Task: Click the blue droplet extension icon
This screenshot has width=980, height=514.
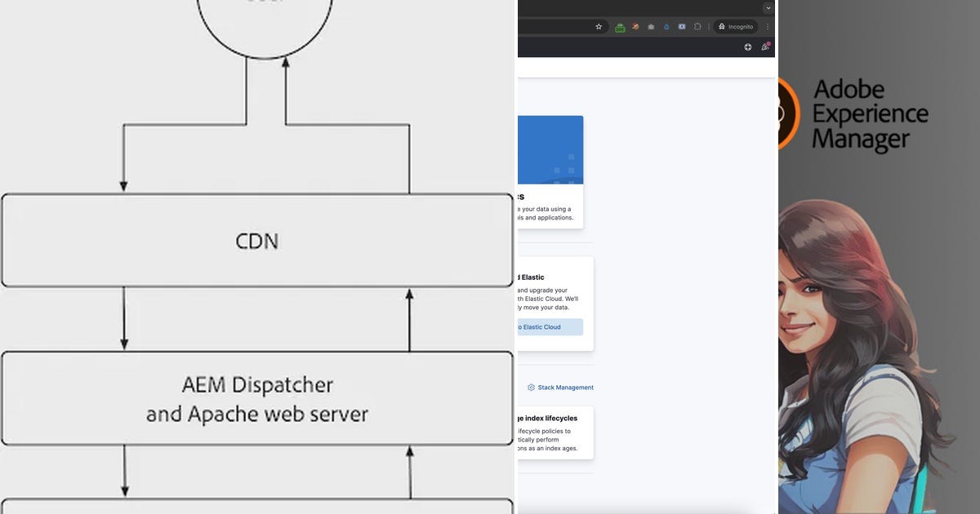Action: pos(666,27)
